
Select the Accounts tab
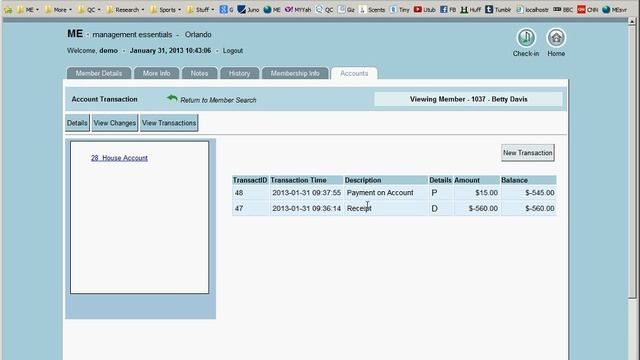pos(354,73)
